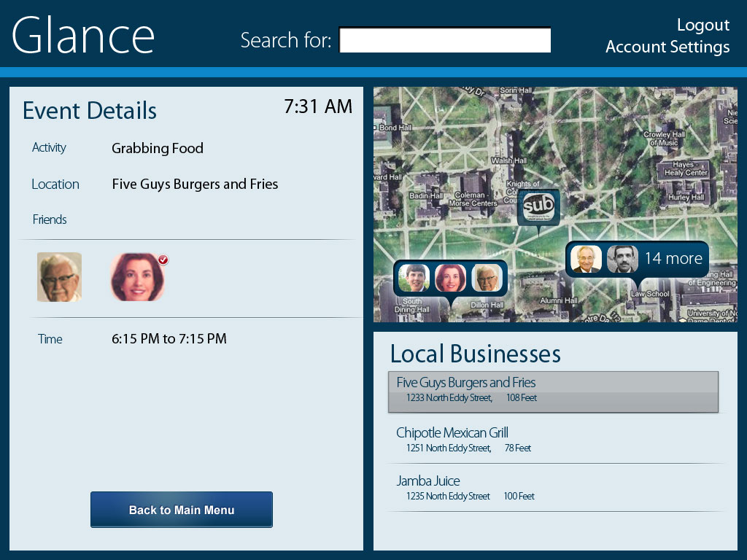Focus the Search for input field
Screen dimensions: 747x560
point(444,40)
